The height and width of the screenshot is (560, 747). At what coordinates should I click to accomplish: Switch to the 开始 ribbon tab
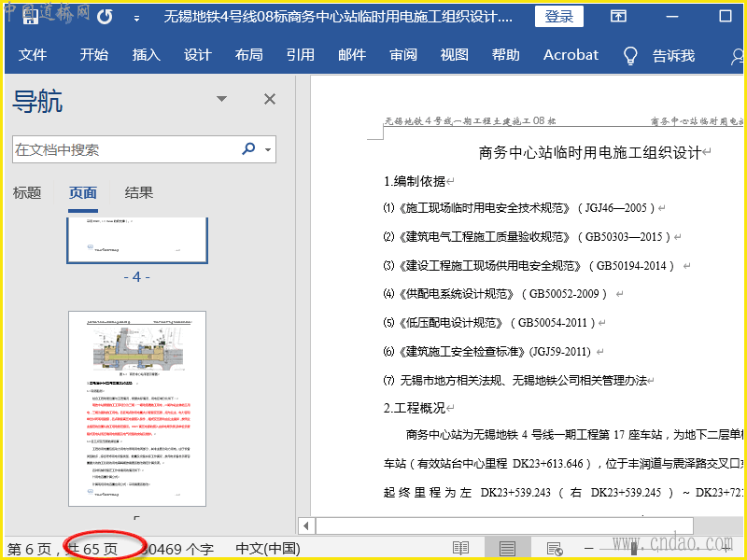(x=94, y=55)
